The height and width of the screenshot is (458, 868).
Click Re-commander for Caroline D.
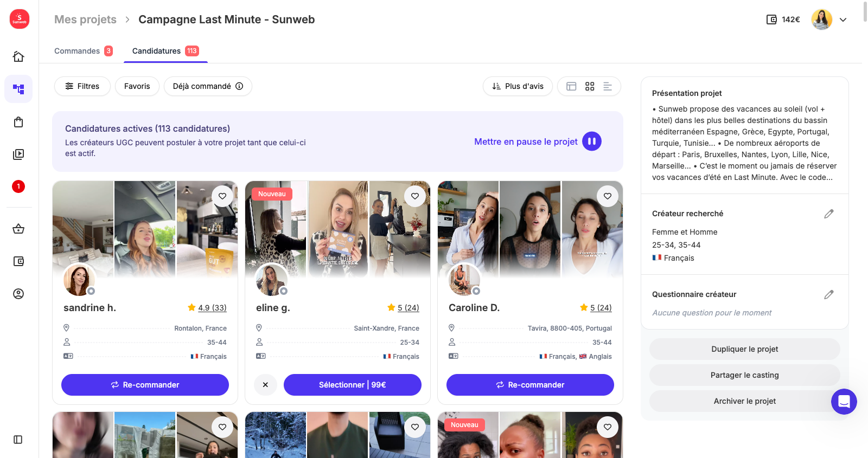click(x=530, y=385)
